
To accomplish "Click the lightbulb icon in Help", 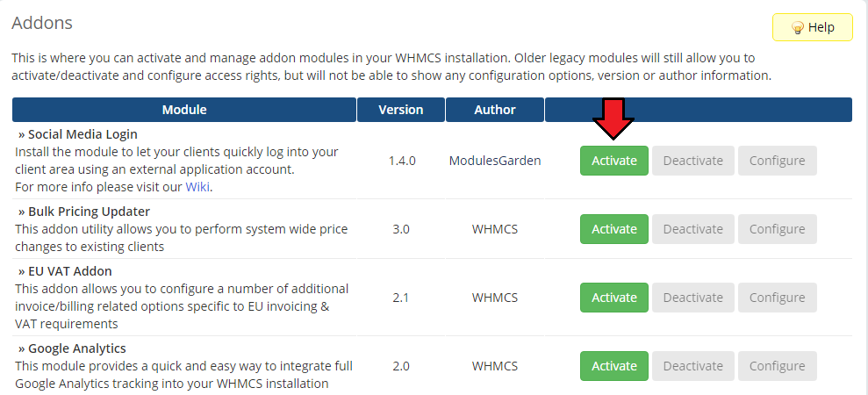I will [797, 28].
